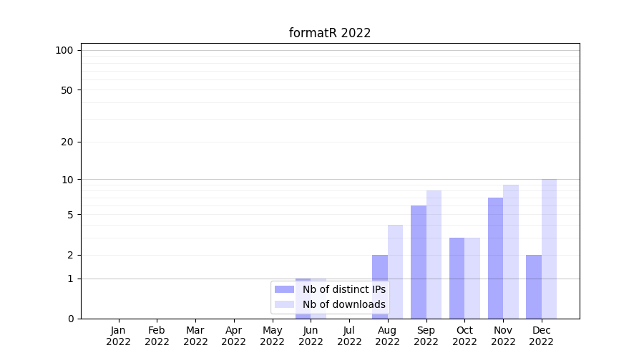Click the '20' y-axis tick label
The image size is (644, 358).
67,142
